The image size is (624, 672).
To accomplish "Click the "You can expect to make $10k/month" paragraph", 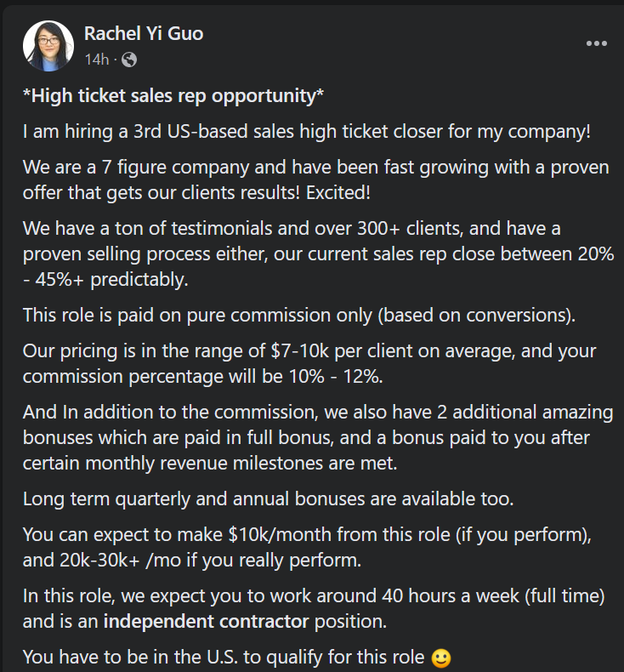I will pyautogui.click(x=316, y=547).
